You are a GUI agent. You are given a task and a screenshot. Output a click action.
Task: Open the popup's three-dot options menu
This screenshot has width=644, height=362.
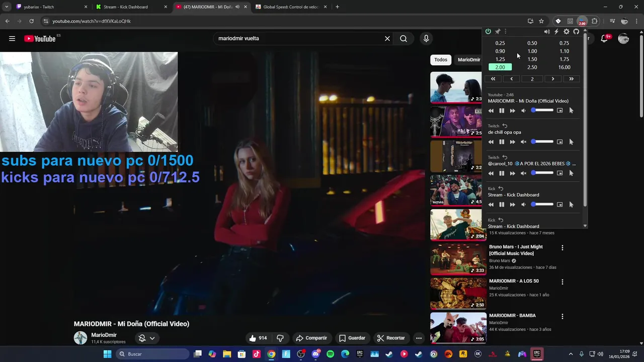coord(505,32)
